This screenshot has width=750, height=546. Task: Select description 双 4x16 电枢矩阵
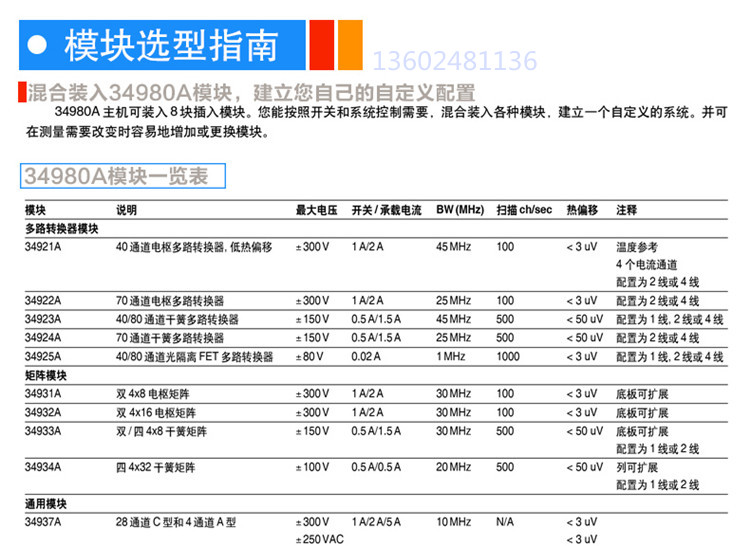pos(156,413)
